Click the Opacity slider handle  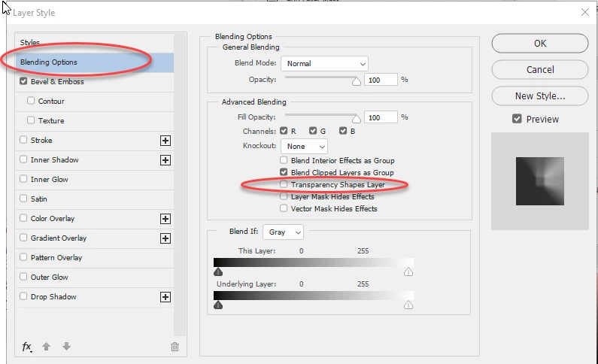click(x=357, y=81)
